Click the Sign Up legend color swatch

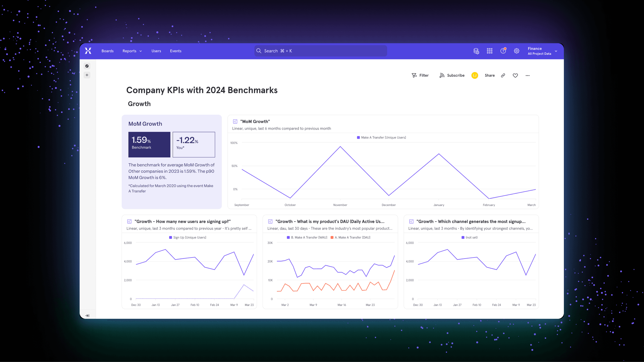click(x=171, y=237)
